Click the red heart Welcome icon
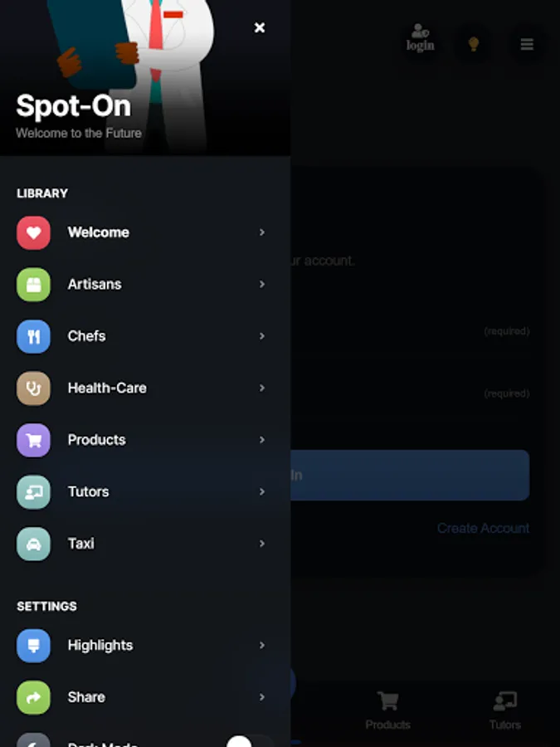This screenshot has height=747, width=560. 33,233
